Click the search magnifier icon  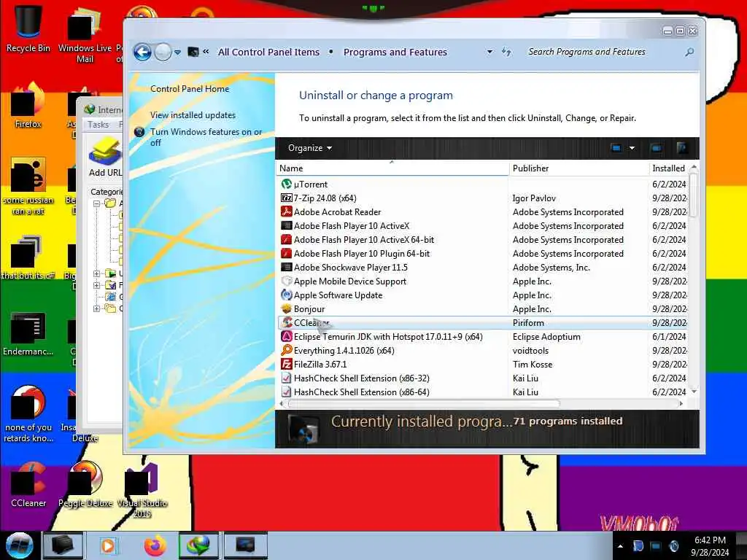689,52
